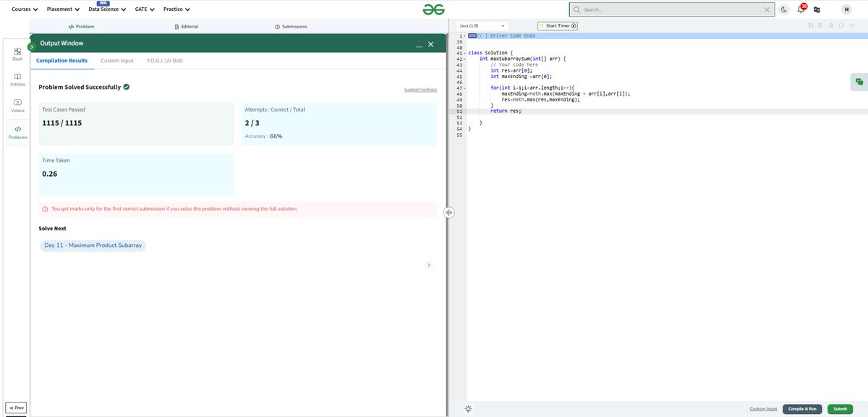868x417 pixels.
Task: Click the green chat bubble icon
Action: 859,83
